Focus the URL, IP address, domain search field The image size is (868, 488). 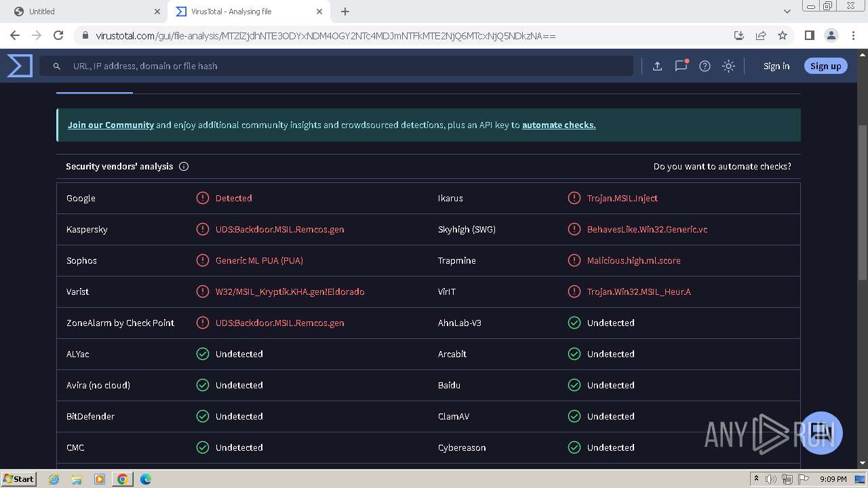pyautogui.click(x=336, y=66)
